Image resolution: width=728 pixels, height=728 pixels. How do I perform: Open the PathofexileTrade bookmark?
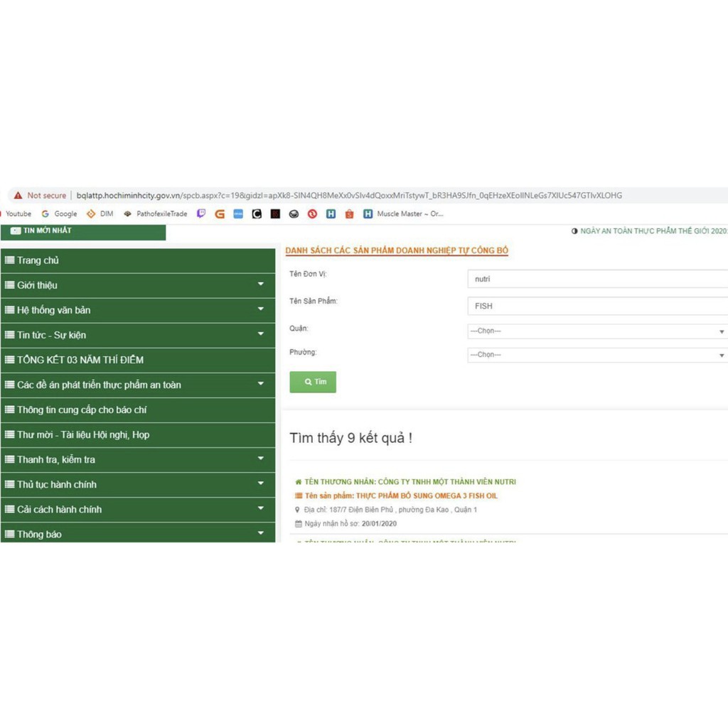click(156, 213)
